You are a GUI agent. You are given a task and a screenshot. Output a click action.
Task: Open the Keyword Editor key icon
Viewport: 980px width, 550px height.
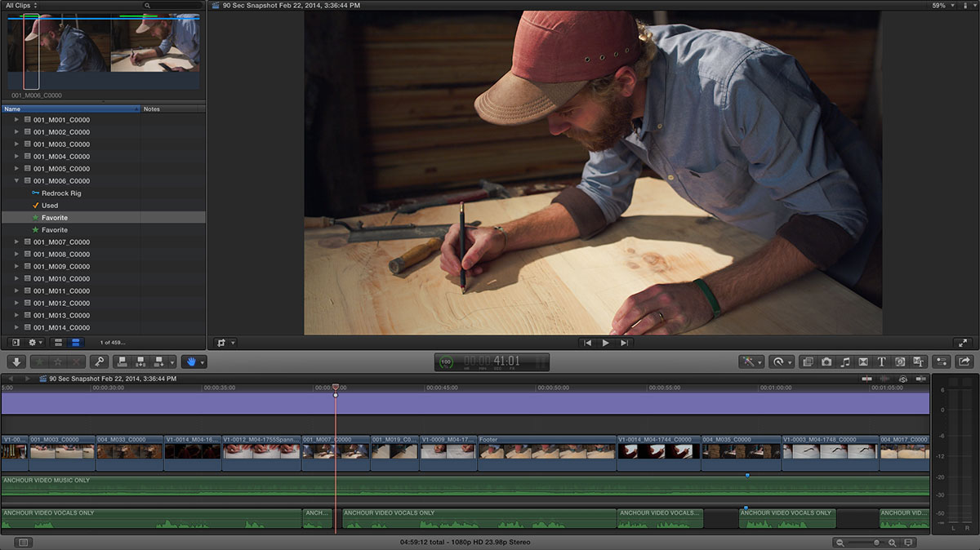pyautogui.click(x=99, y=361)
